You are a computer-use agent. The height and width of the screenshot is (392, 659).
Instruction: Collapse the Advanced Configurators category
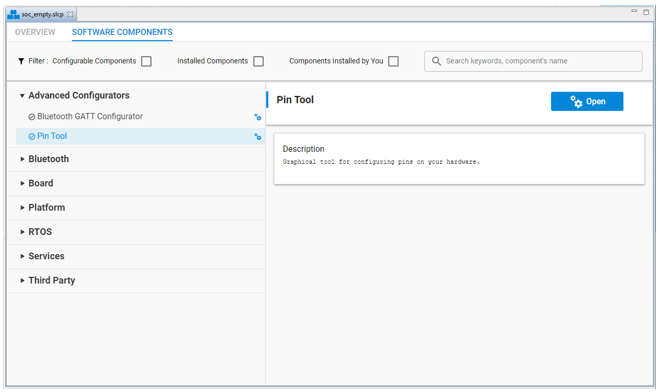[x=22, y=96]
